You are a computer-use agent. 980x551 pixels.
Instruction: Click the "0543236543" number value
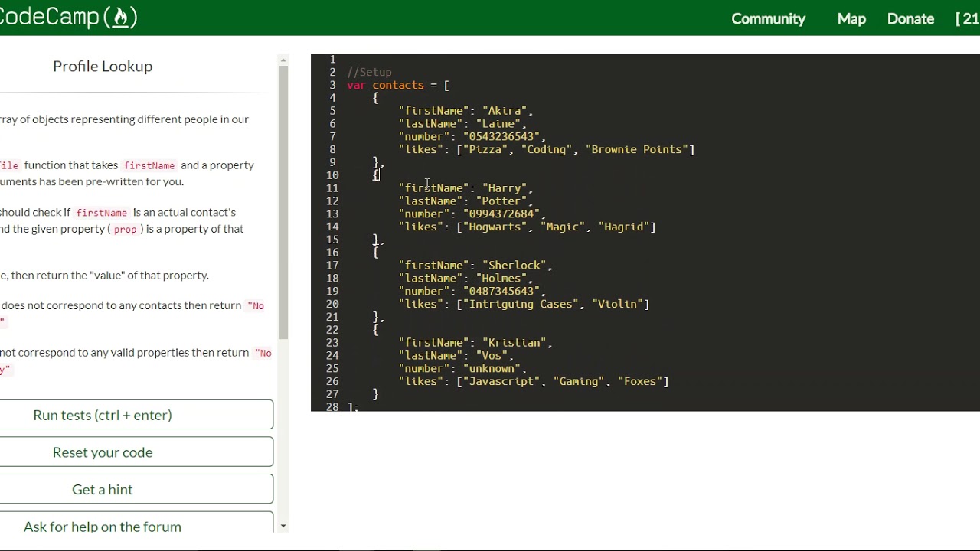pyautogui.click(x=501, y=137)
